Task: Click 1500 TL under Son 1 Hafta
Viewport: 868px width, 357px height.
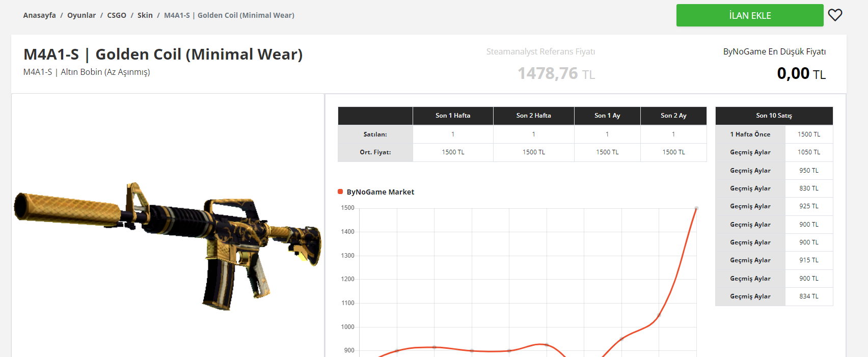Action: [x=453, y=152]
